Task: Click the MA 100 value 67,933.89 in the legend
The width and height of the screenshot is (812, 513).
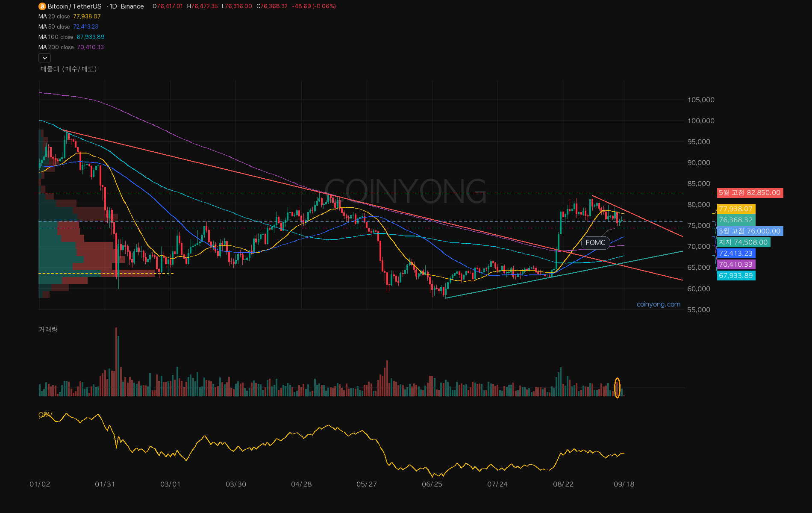Action: point(90,37)
